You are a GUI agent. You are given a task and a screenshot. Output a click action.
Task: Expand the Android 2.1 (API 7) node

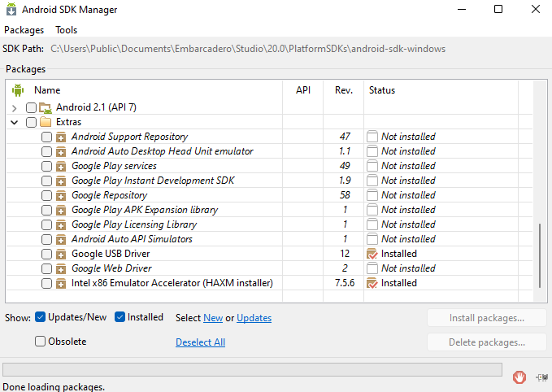(15, 108)
